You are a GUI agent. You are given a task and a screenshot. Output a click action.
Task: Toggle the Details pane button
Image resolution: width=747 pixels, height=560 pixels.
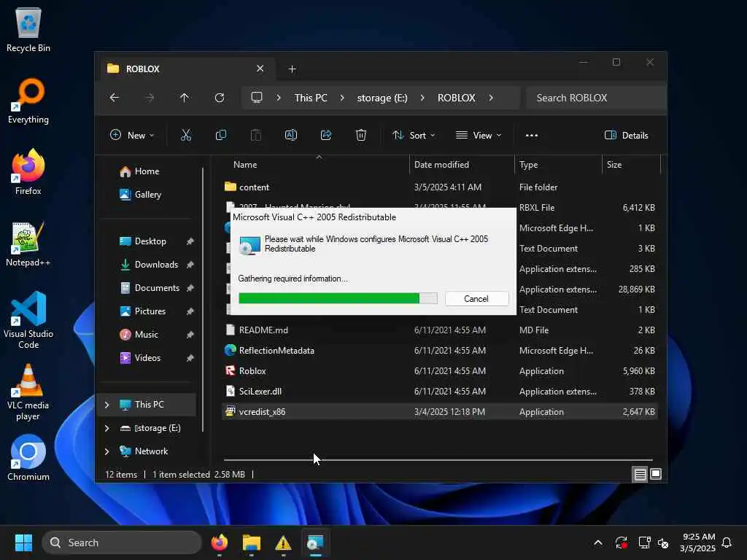coord(627,135)
